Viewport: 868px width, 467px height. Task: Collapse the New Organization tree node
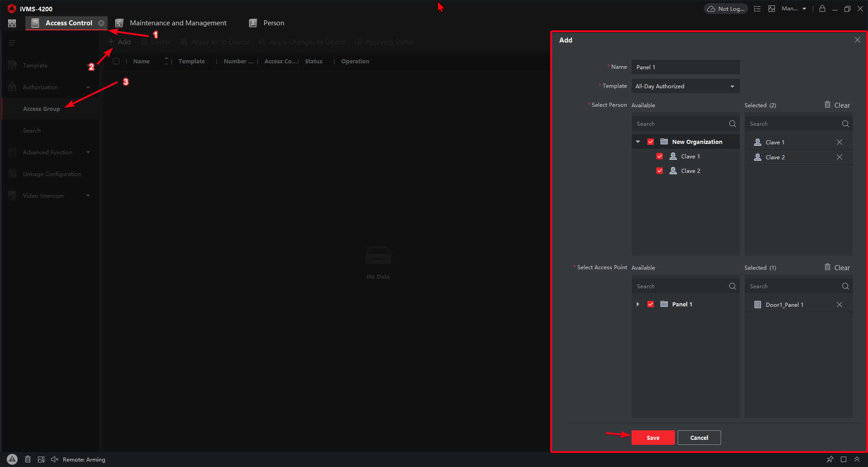638,142
